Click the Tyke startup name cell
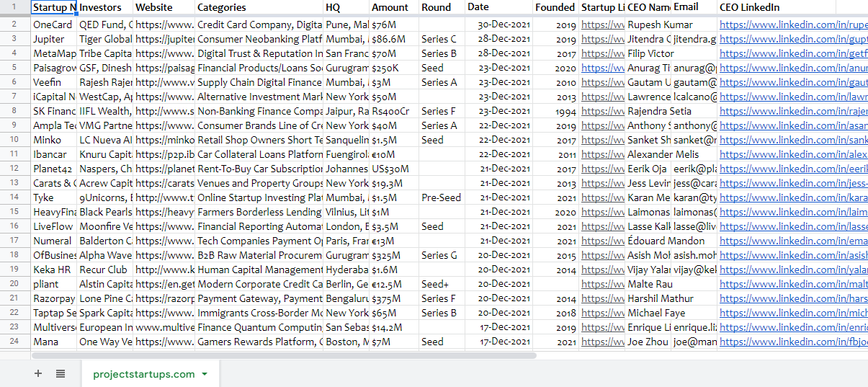The width and height of the screenshot is (868, 387). pos(54,197)
